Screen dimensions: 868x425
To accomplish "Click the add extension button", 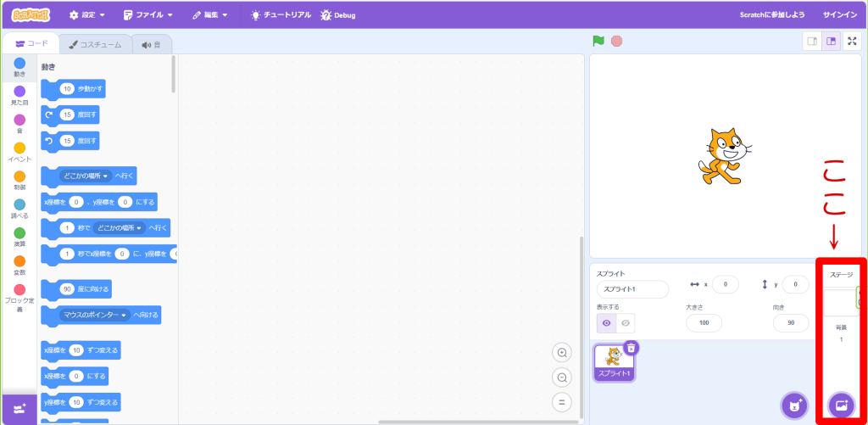I will pyautogui.click(x=19, y=409).
